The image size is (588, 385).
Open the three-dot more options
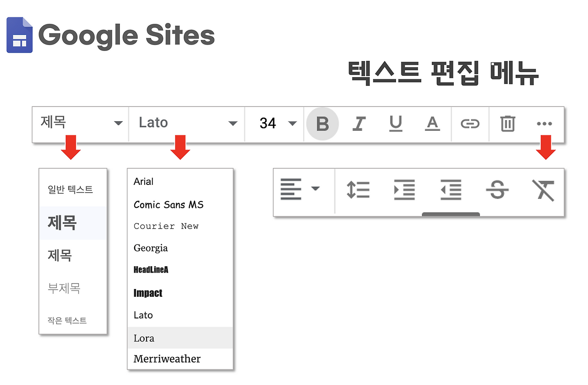(x=544, y=123)
